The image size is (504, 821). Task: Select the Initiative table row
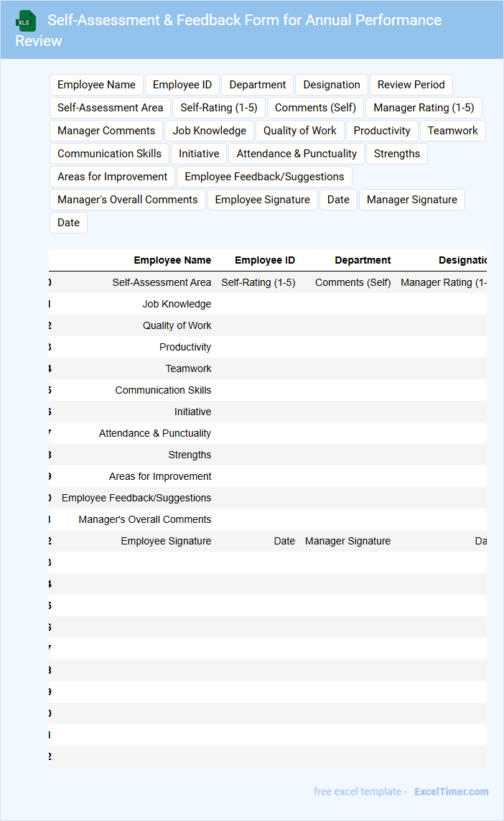point(268,412)
